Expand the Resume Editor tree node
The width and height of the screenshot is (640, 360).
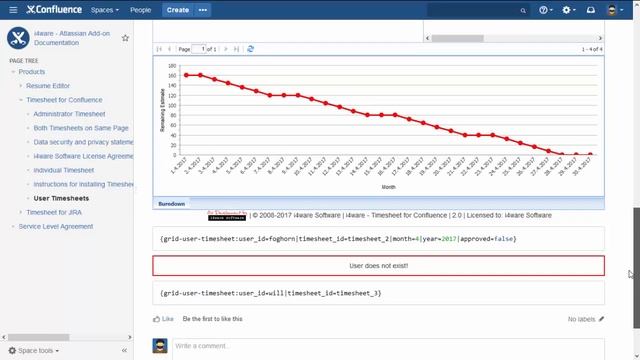click(21, 86)
